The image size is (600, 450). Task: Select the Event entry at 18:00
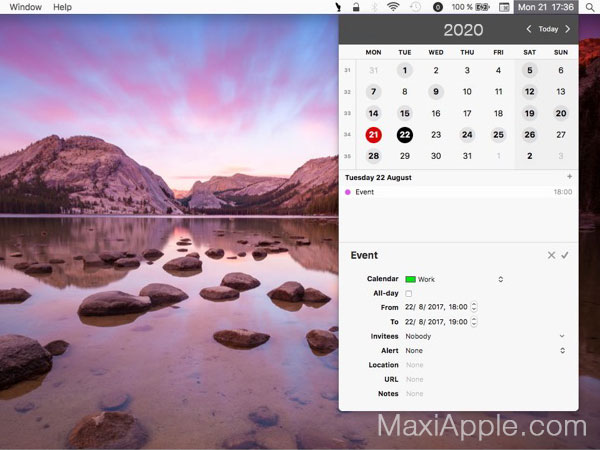coord(458,192)
